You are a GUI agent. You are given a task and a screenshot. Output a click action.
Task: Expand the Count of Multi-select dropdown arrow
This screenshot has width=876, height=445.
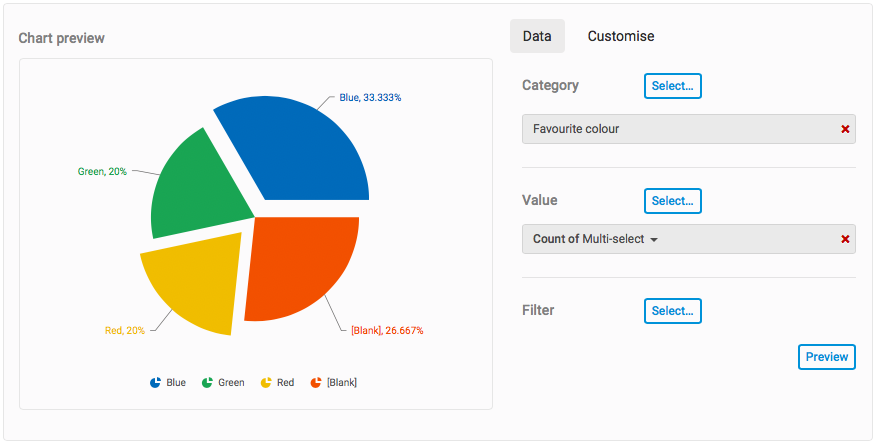tap(654, 240)
